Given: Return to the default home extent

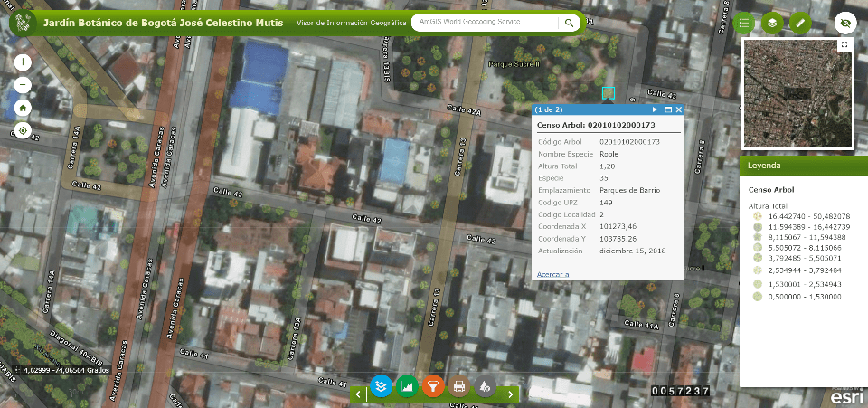Looking at the screenshot, I should (x=23, y=108).
